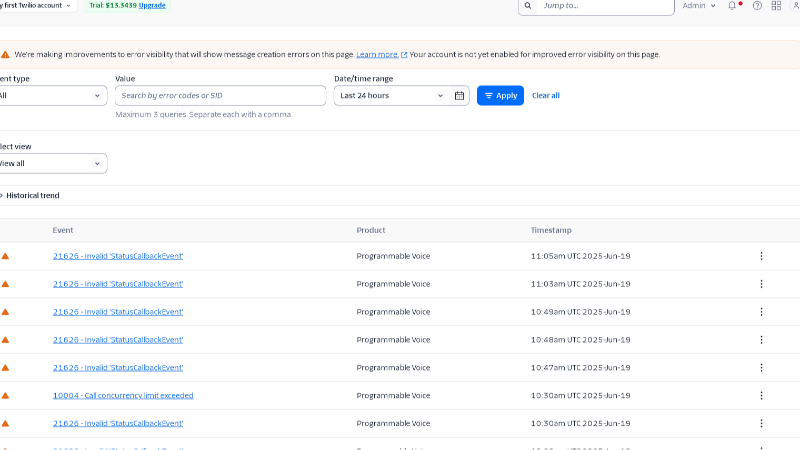Open the Date/time range dropdown
Viewport: 800px width, 450px height.
pyautogui.click(x=392, y=96)
